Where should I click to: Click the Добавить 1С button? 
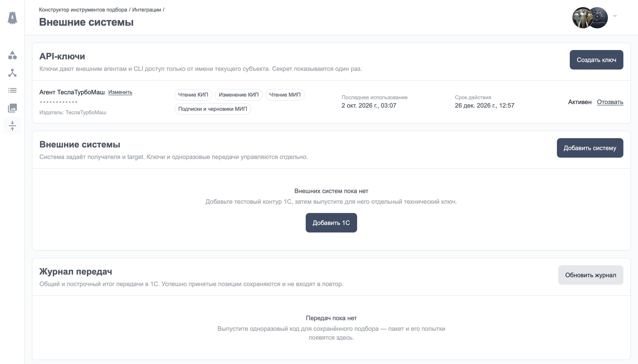331,223
